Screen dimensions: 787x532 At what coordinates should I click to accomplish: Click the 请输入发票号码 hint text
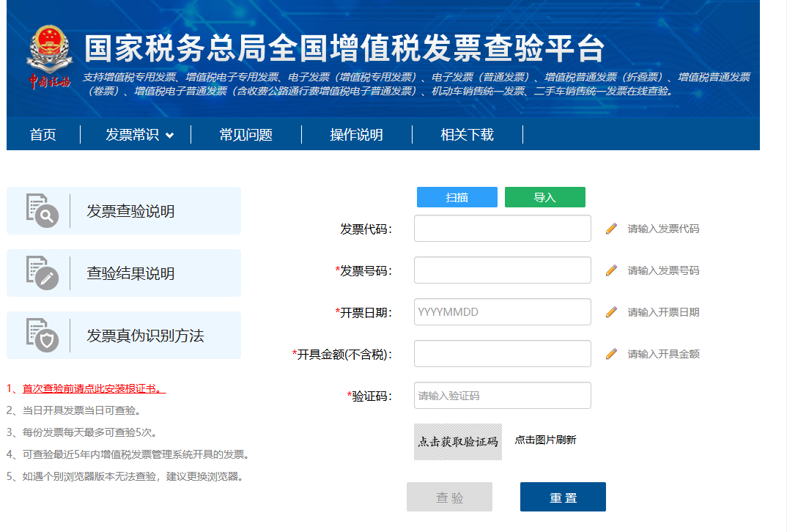click(664, 270)
